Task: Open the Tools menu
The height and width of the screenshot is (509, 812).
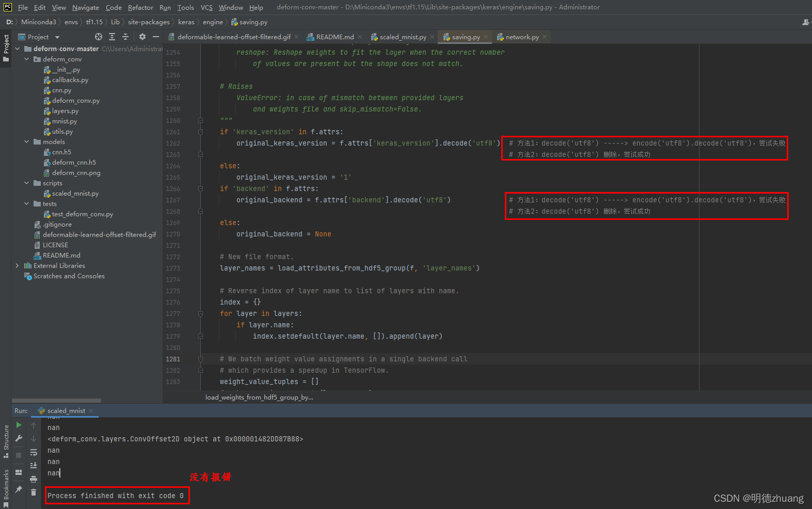Action: (185, 7)
